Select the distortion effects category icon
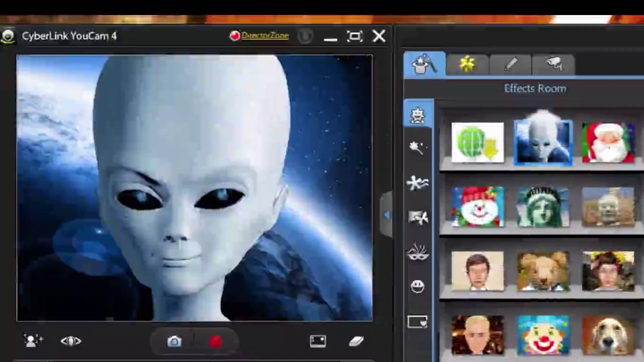This screenshot has width=644, height=362. coord(418,217)
